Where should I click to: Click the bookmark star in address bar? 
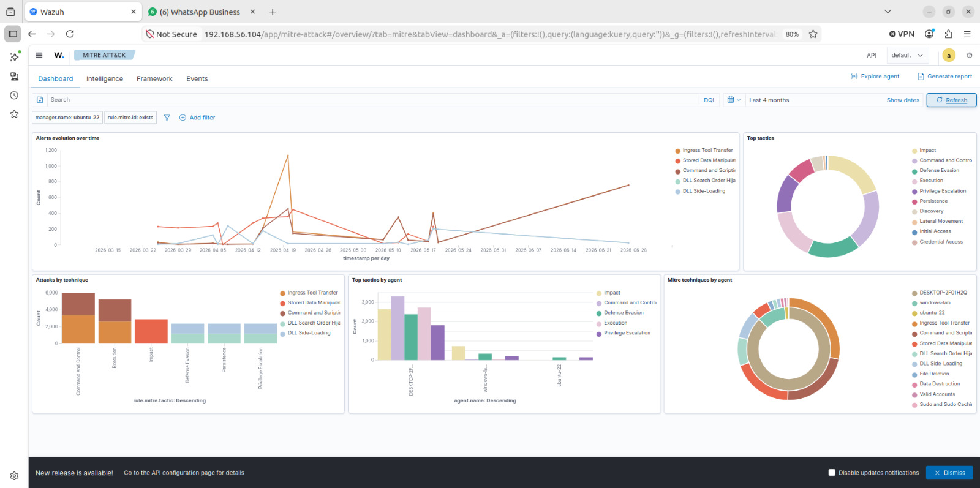point(813,34)
